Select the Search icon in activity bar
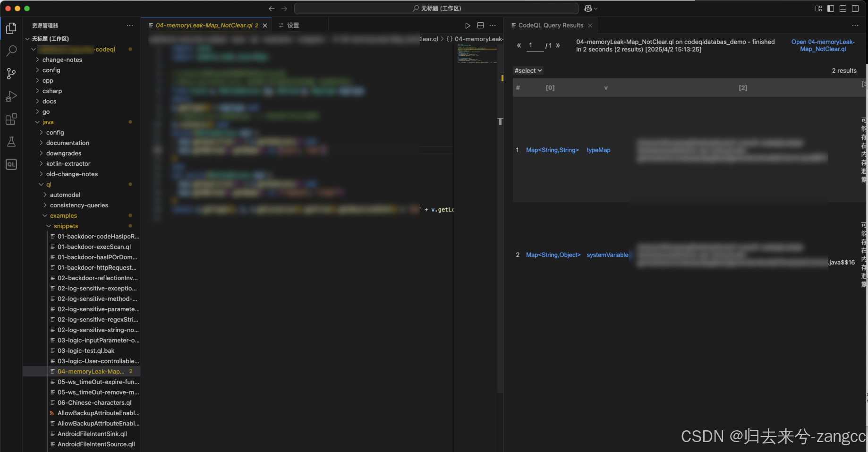 tap(11, 51)
